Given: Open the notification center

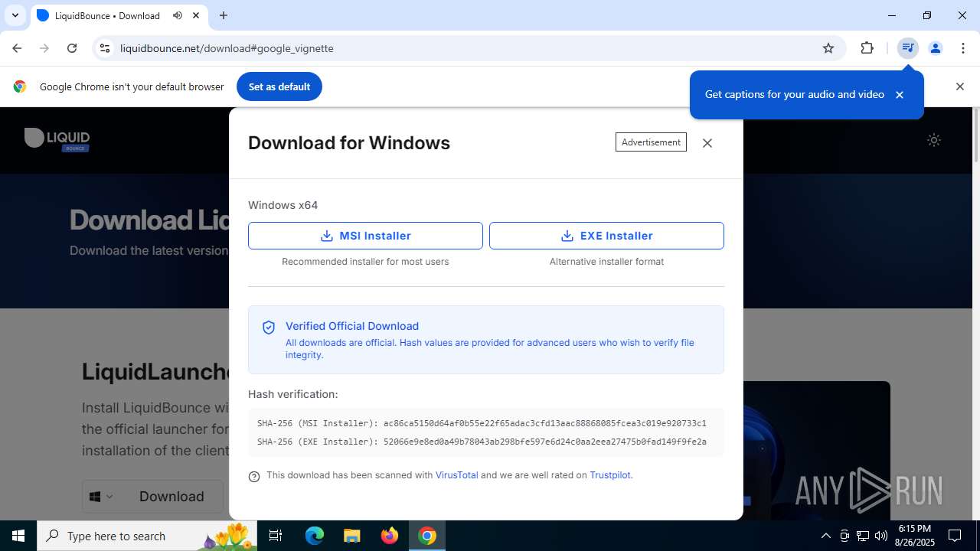Looking at the screenshot, I should tap(955, 536).
